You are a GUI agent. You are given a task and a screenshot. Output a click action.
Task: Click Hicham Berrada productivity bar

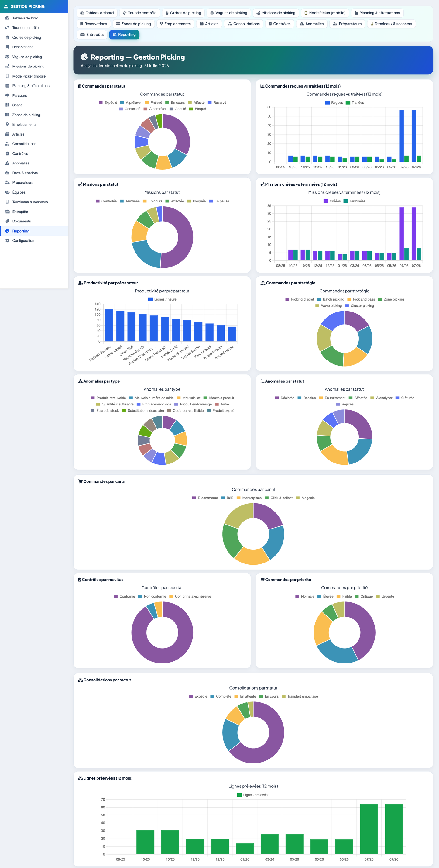[109, 325]
